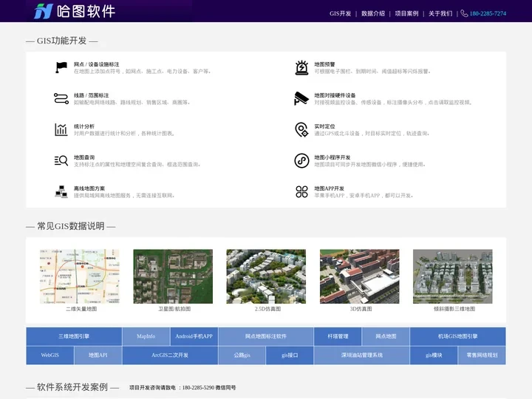This screenshot has width=532, height=399.
Task: Click the phone number 180-2285-7274
Action: (x=488, y=13)
